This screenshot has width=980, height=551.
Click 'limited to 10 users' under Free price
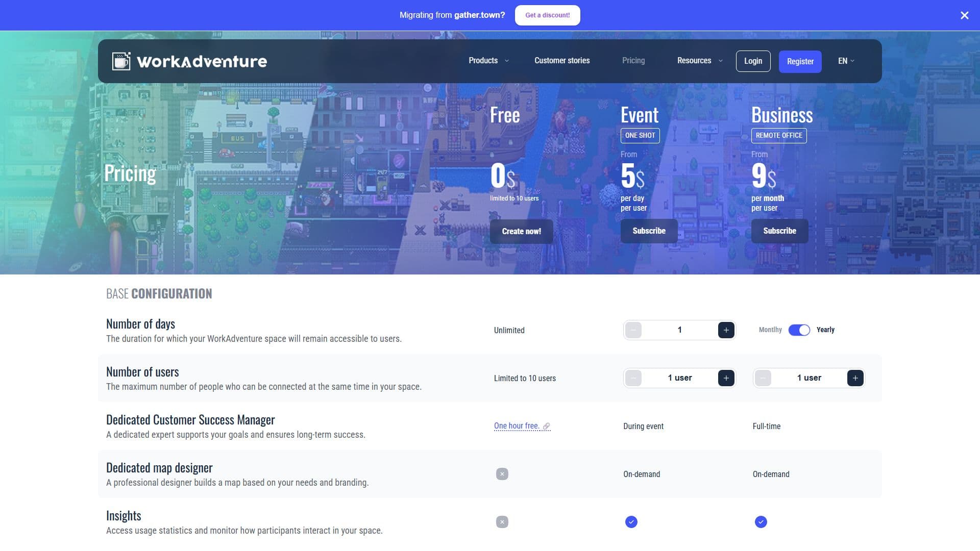(x=514, y=198)
